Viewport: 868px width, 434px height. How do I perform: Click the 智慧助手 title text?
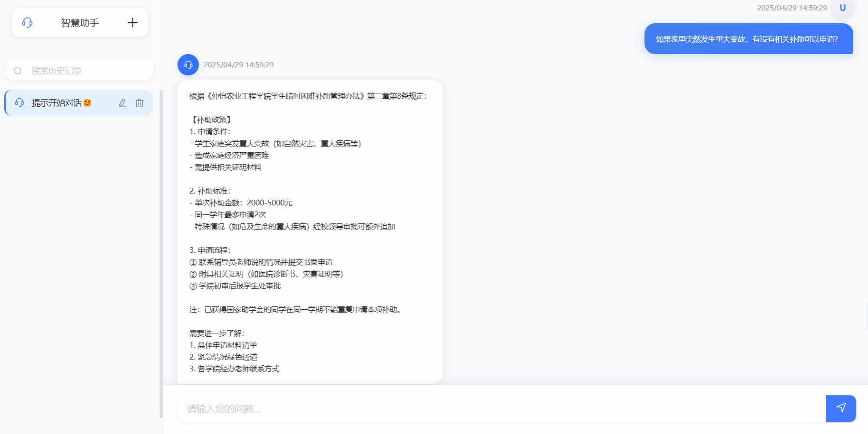click(x=80, y=23)
